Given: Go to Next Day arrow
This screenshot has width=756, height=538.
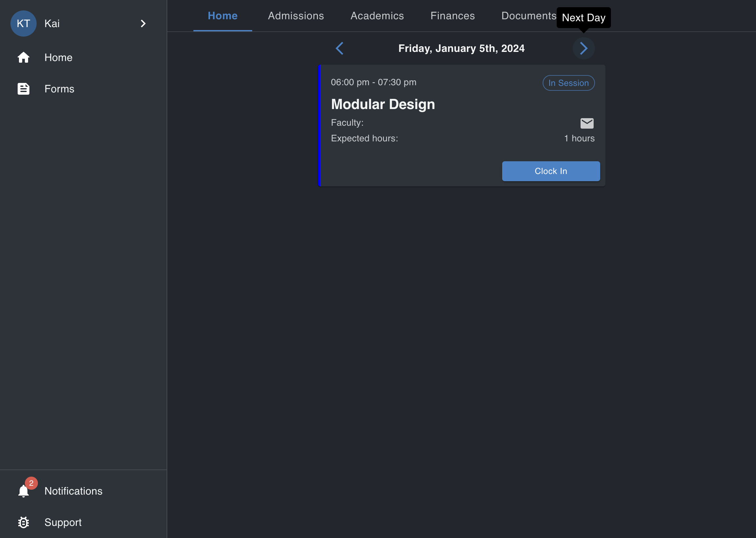Looking at the screenshot, I should [x=583, y=48].
